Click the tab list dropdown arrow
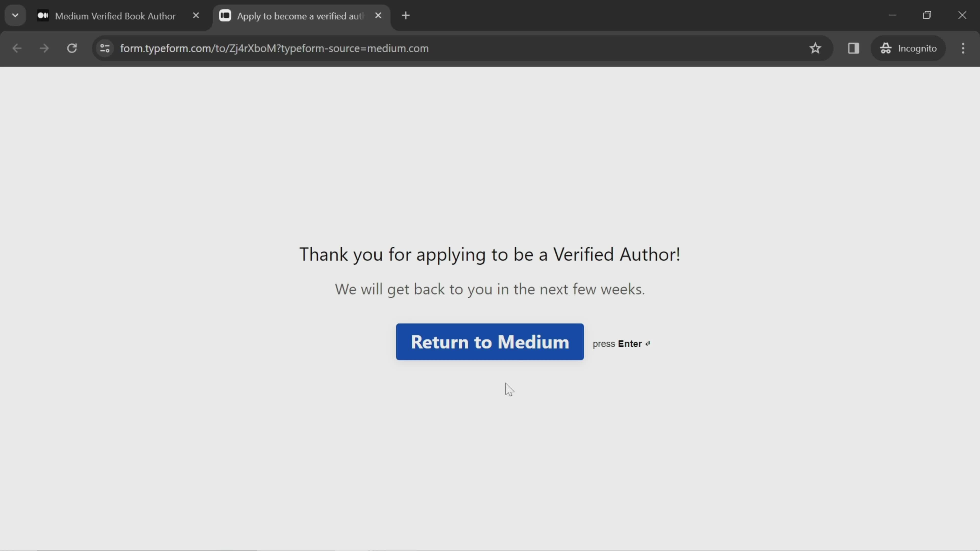Image resolution: width=980 pixels, height=551 pixels. click(x=15, y=15)
